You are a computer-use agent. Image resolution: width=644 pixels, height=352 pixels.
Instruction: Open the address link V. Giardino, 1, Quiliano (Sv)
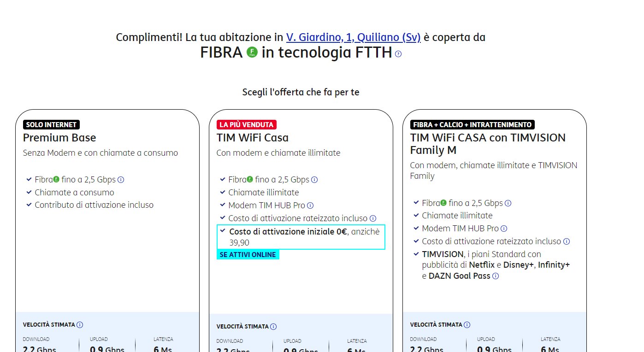point(354,37)
